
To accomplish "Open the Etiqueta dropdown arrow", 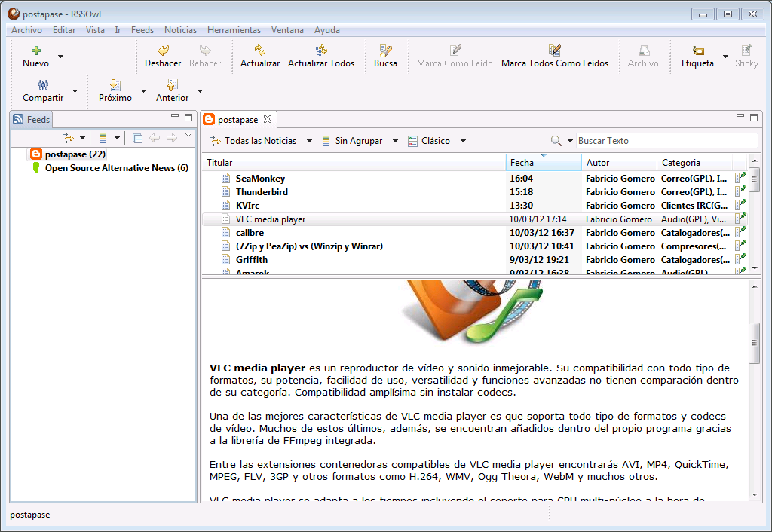I will [x=725, y=56].
